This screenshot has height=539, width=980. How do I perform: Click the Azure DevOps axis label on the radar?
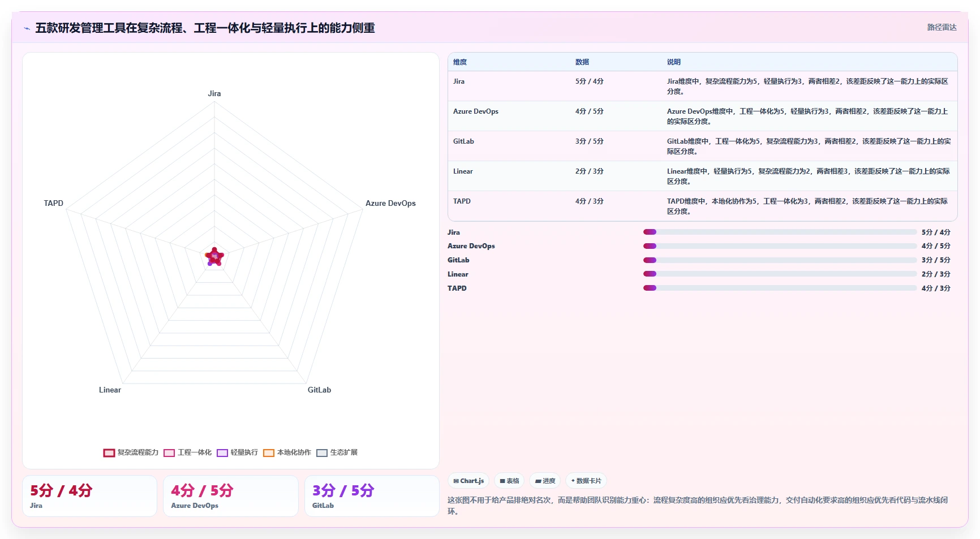click(390, 204)
